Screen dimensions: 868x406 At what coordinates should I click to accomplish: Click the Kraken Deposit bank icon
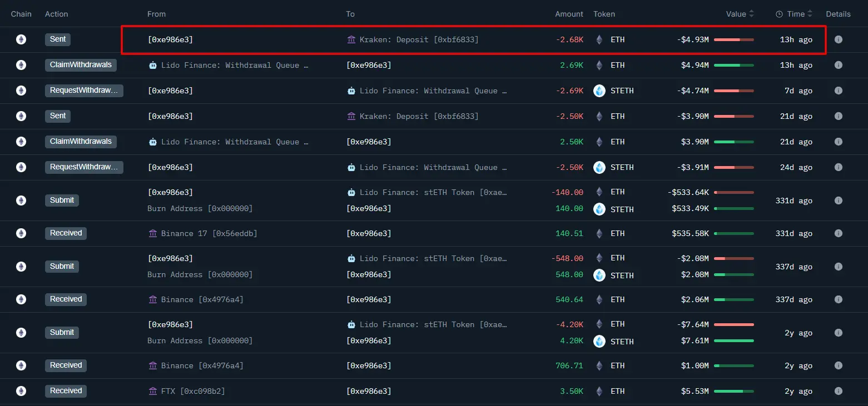[351, 39]
